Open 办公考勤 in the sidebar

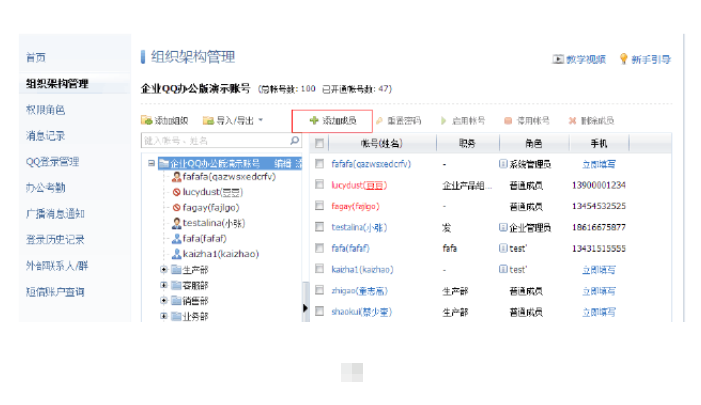46,187
